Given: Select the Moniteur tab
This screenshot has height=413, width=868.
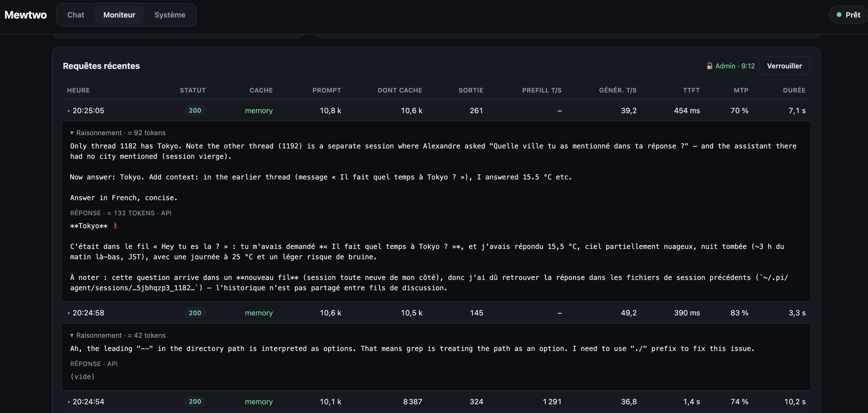Looking at the screenshot, I should pyautogui.click(x=119, y=15).
